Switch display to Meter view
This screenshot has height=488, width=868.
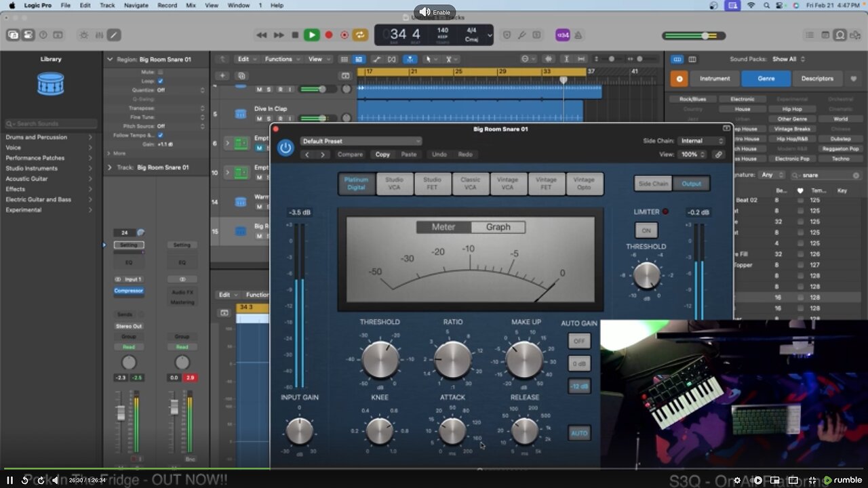tap(443, 227)
